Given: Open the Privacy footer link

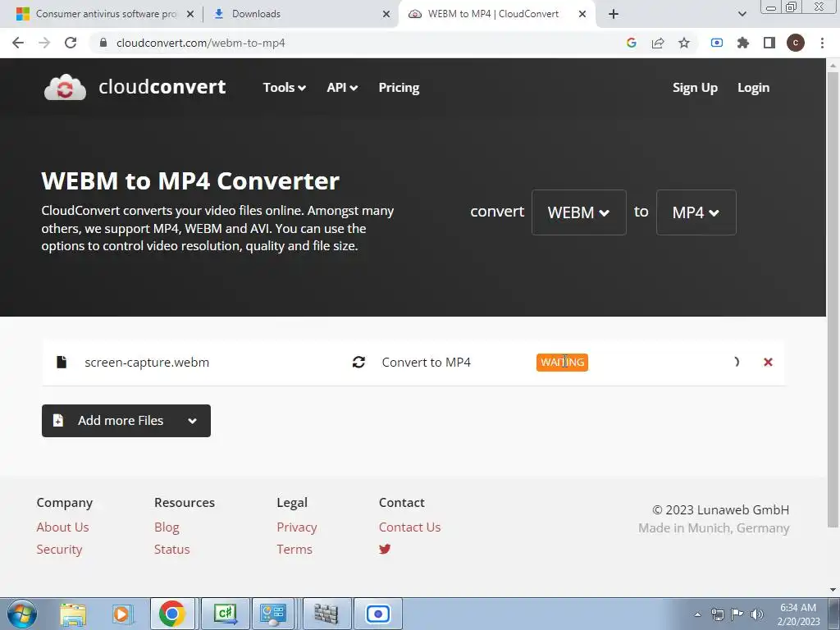Looking at the screenshot, I should point(297,527).
